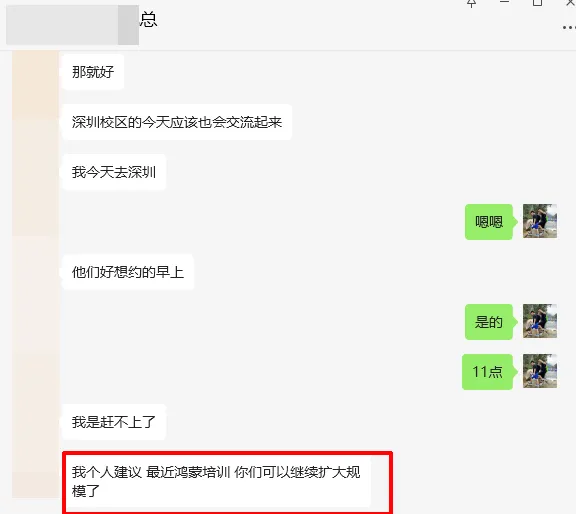Open the three-dots chat options menu
576x514 pixels.
(x=569, y=28)
